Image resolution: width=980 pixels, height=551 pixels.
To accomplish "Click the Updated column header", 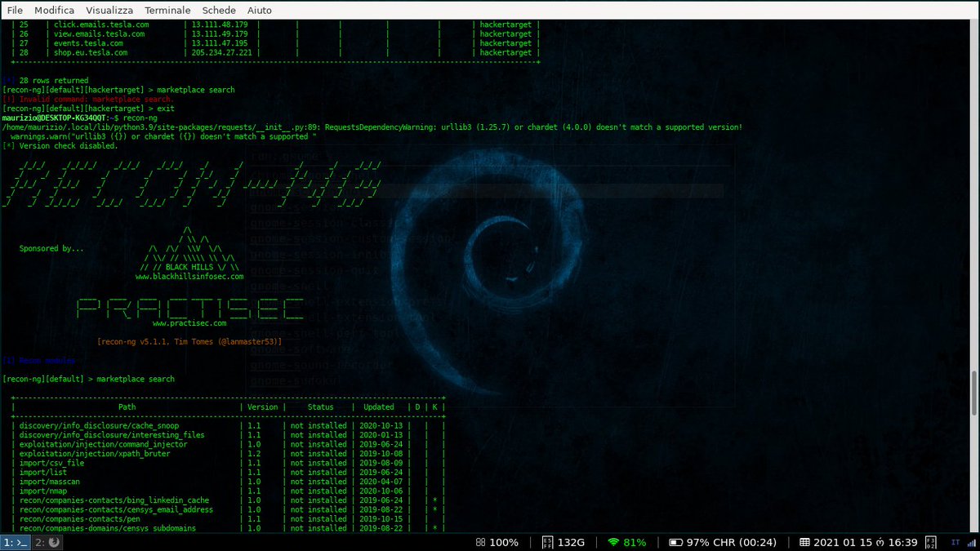I will click(379, 407).
